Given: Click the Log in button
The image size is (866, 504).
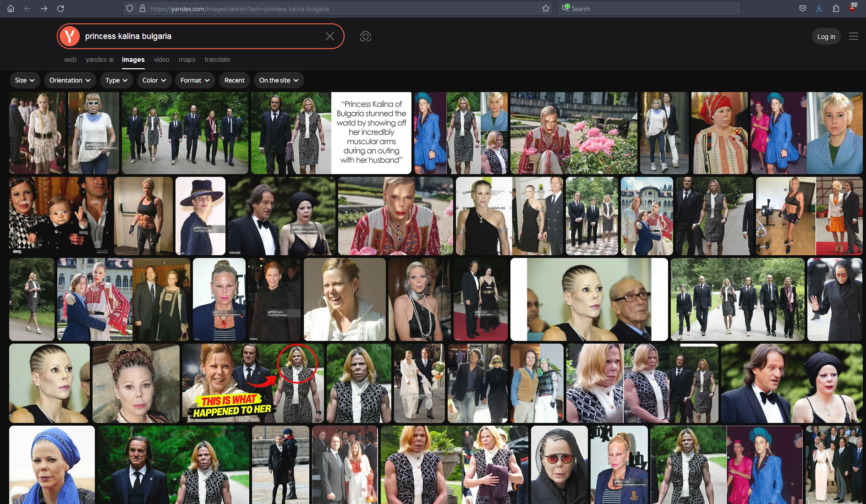Looking at the screenshot, I should click(826, 37).
